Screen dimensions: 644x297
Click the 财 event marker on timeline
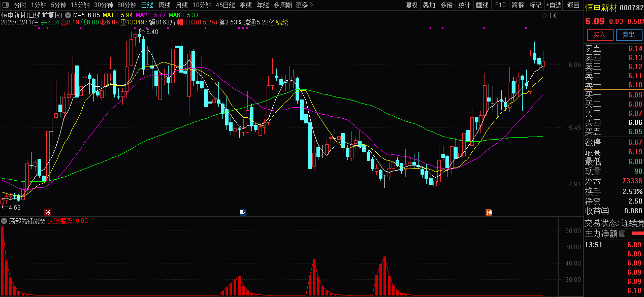243,212
